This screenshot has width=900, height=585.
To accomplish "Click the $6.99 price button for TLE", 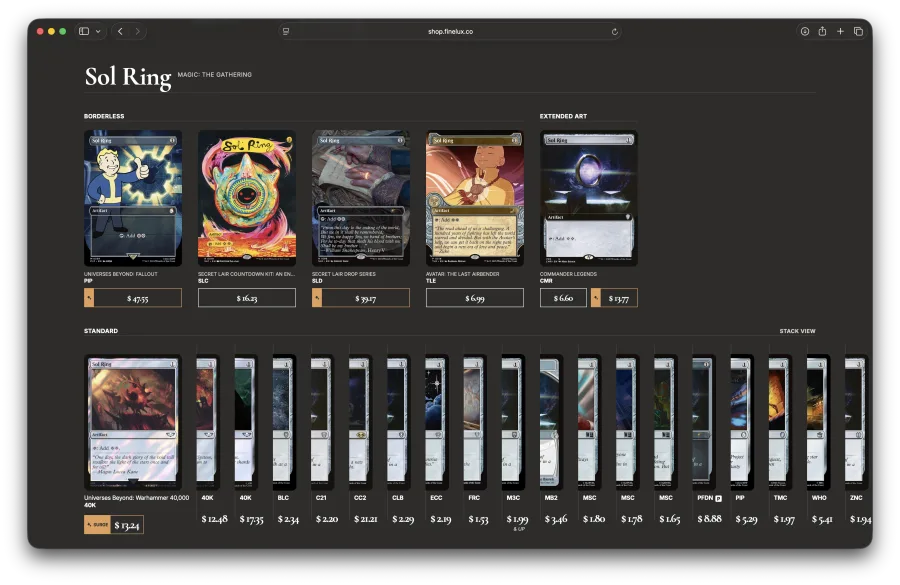I will [475, 298].
